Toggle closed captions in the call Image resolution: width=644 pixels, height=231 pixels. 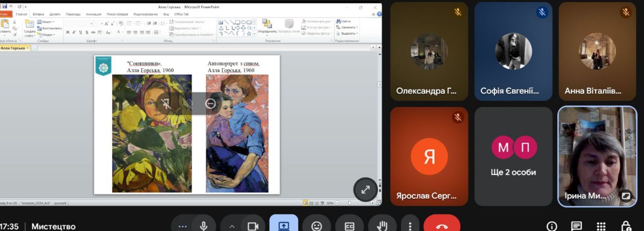pyautogui.click(x=349, y=226)
